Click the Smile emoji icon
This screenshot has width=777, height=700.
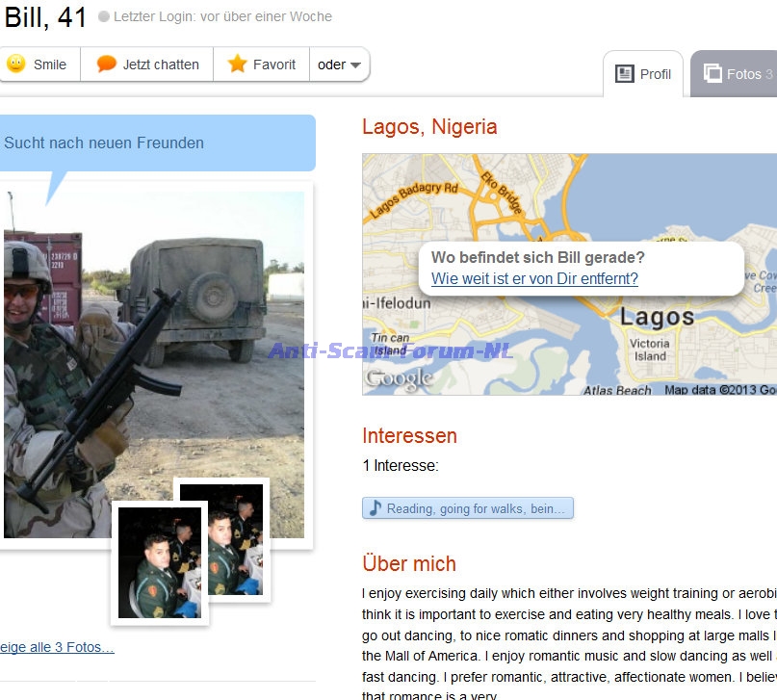click(15, 64)
